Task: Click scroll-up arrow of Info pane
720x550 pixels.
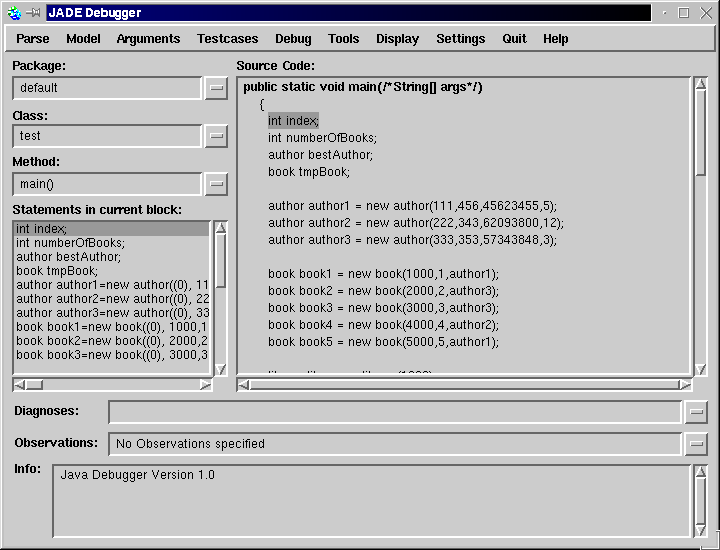Action: (x=701, y=471)
